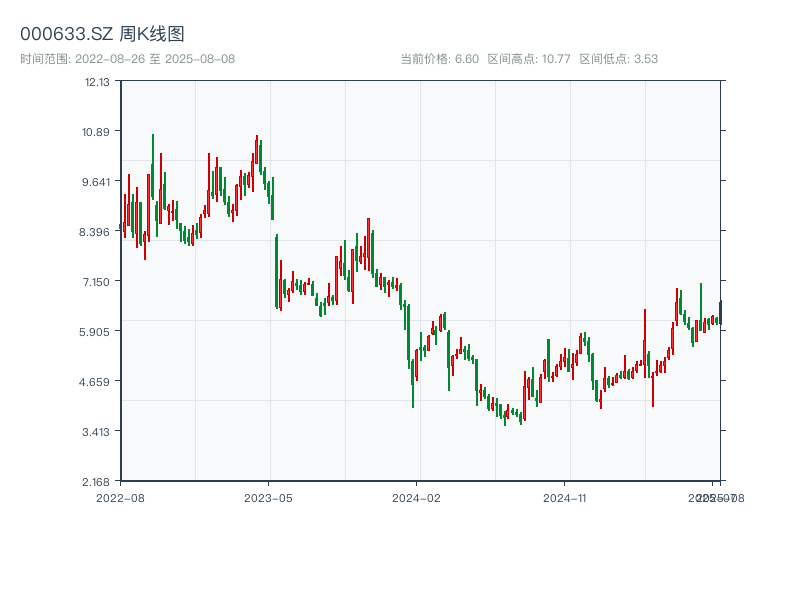
Task: Click the 7.150 y-axis label
Action: [x=96, y=282]
